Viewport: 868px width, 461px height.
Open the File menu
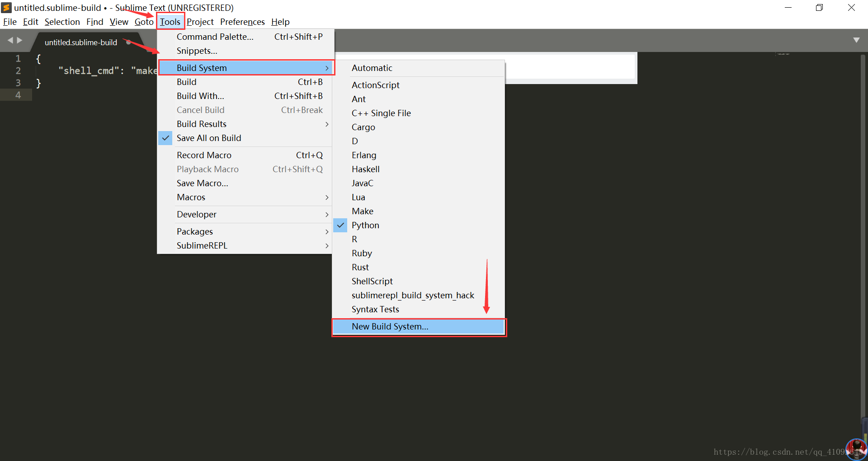[x=9, y=22]
